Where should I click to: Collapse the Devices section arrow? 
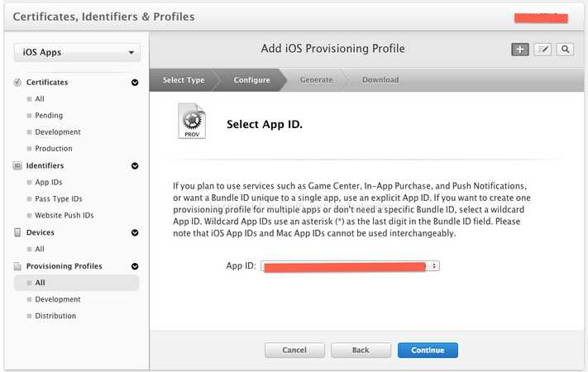point(135,232)
